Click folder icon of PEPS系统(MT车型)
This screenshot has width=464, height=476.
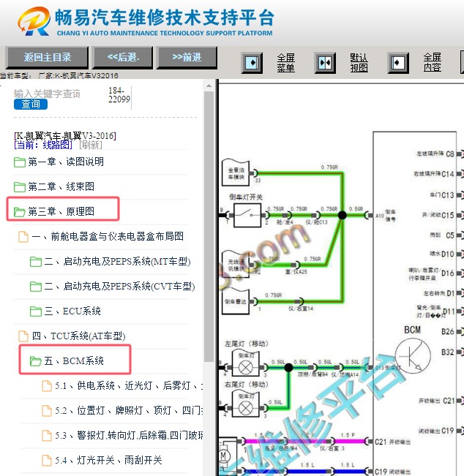[x=36, y=262]
